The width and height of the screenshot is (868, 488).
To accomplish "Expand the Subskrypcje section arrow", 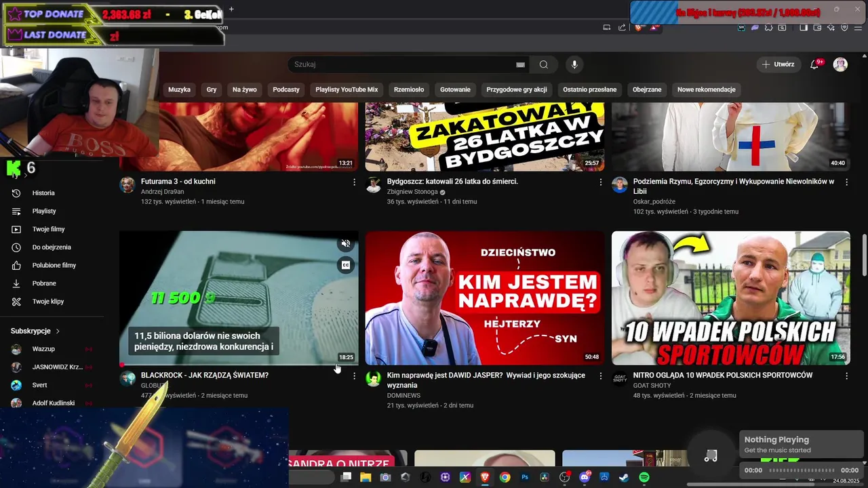I will click(58, 331).
